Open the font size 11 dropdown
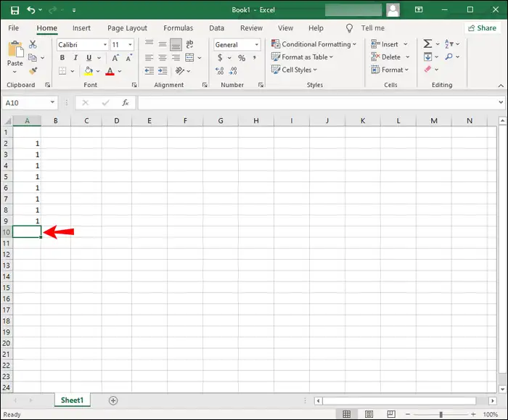This screenshot has height=420, width=508. (x=130, y=45)
